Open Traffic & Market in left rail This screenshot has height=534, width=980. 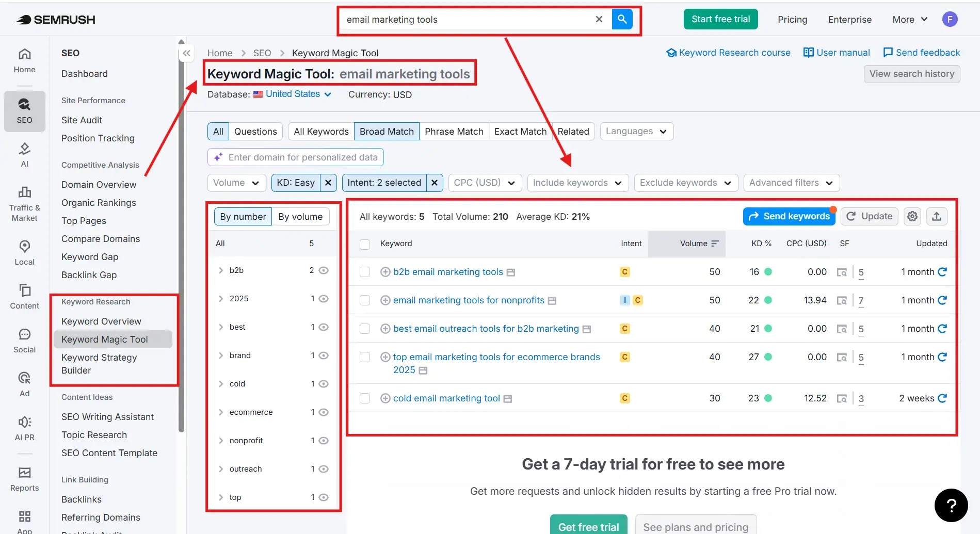point(24,204)
